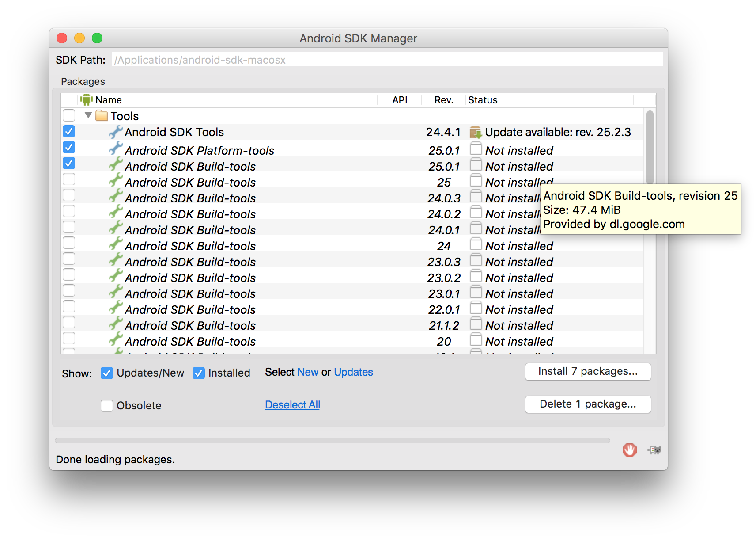Select the Android SDK Platform-tools row name

[x=200, y=151]
